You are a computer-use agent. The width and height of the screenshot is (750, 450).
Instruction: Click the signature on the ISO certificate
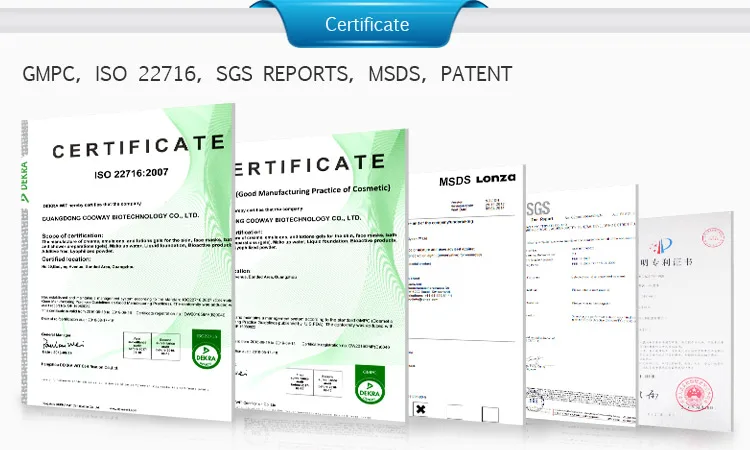click(63, 343)
